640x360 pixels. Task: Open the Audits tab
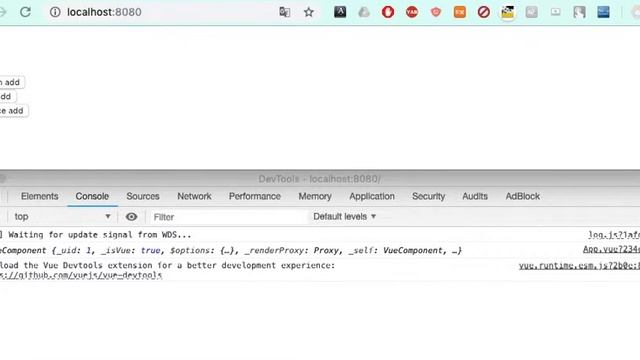(x=475, y=196)
